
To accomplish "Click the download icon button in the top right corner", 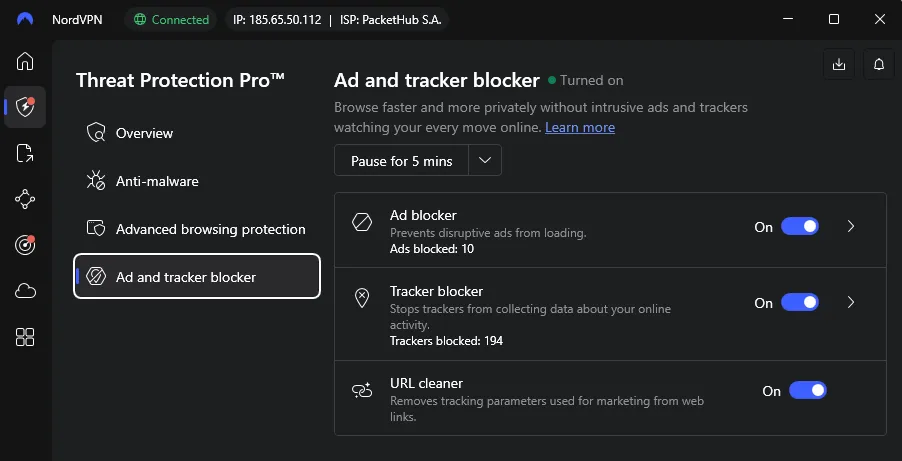I will [839, 64].
